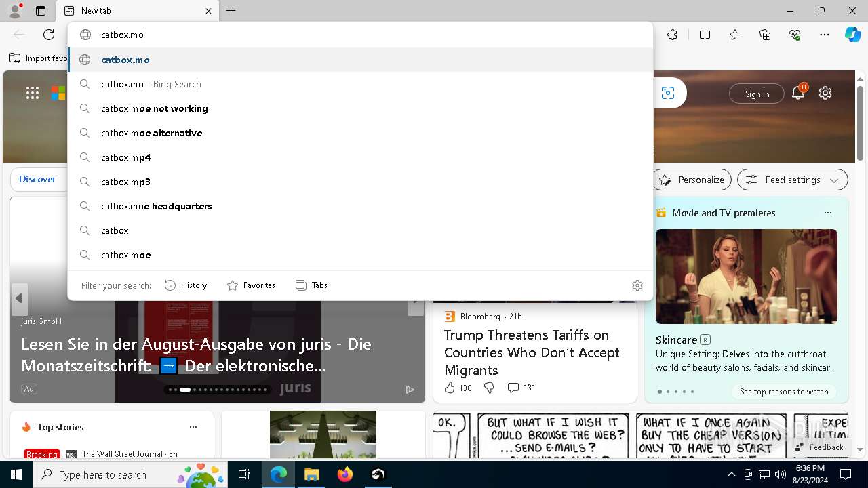Open the Extensions puzzle icon
This screenshot has height=488, width=868.
(672, 35)
